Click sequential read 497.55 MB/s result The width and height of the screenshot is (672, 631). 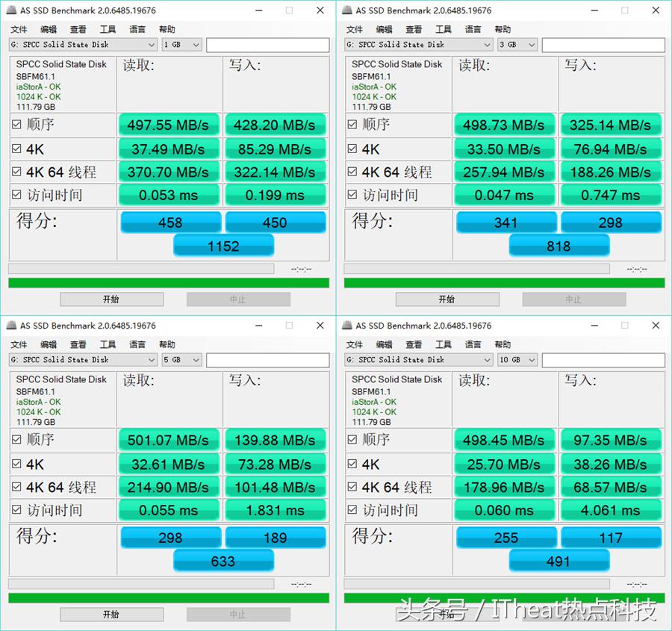click(x=169, y=125)
